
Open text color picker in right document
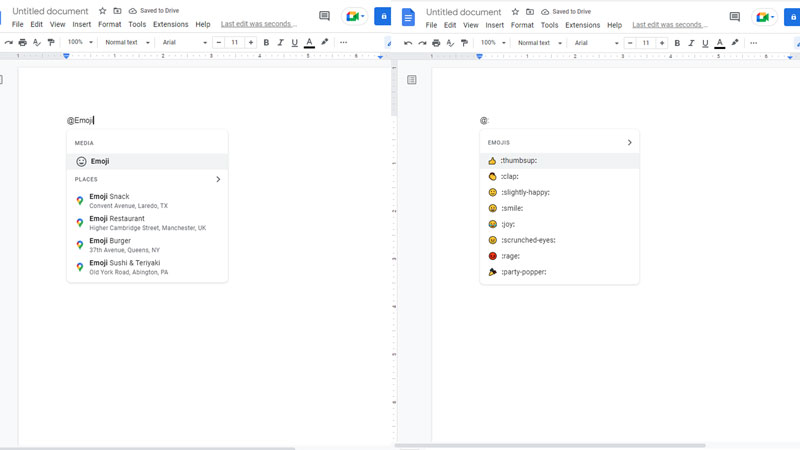click(720, 43)
